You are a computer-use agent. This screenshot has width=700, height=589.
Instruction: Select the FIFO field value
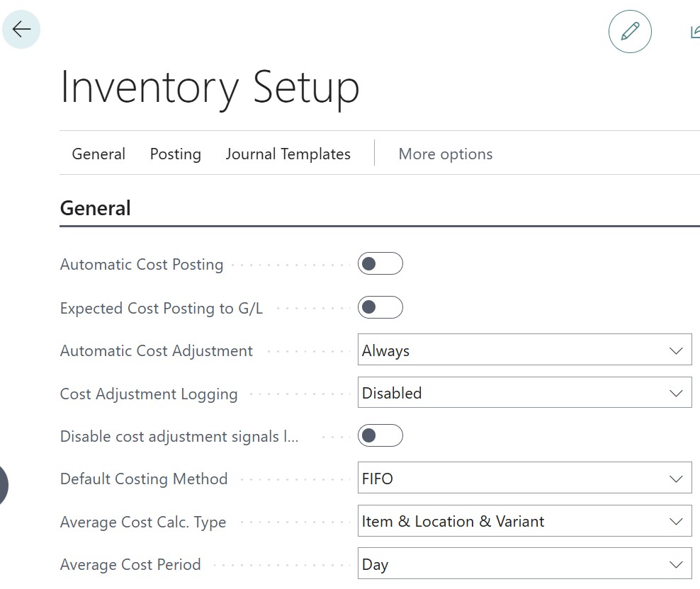[x=496, y=478]
